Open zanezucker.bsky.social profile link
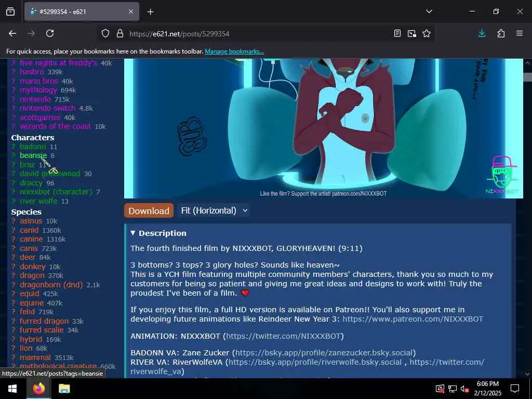The width and height of the screenshot is (532, 399). pos(324,353)
